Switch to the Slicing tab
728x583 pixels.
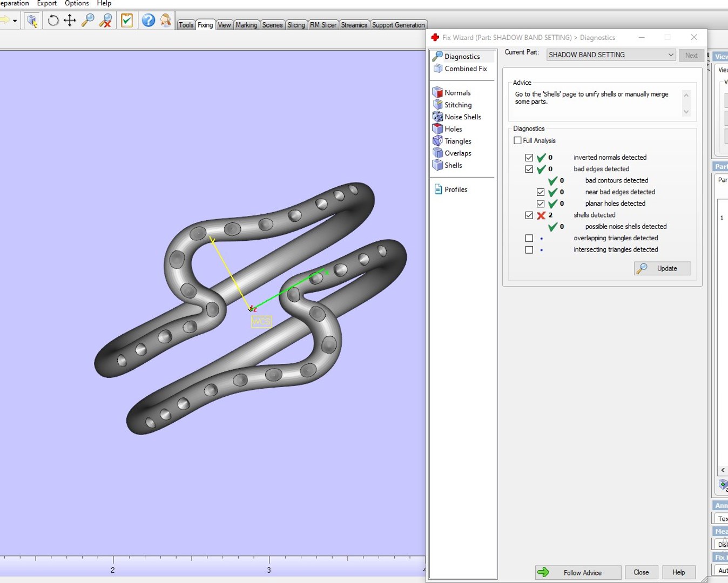[x=296, y=25]
